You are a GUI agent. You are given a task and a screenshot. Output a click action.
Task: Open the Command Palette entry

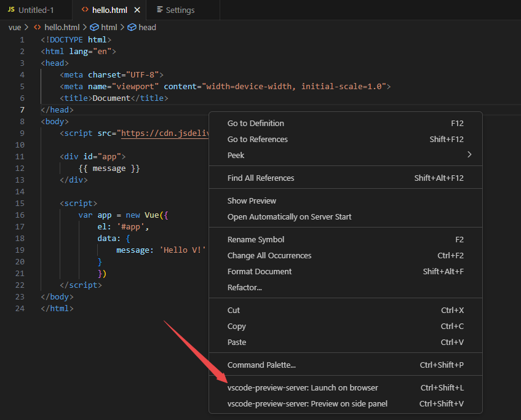click(261, 365)
